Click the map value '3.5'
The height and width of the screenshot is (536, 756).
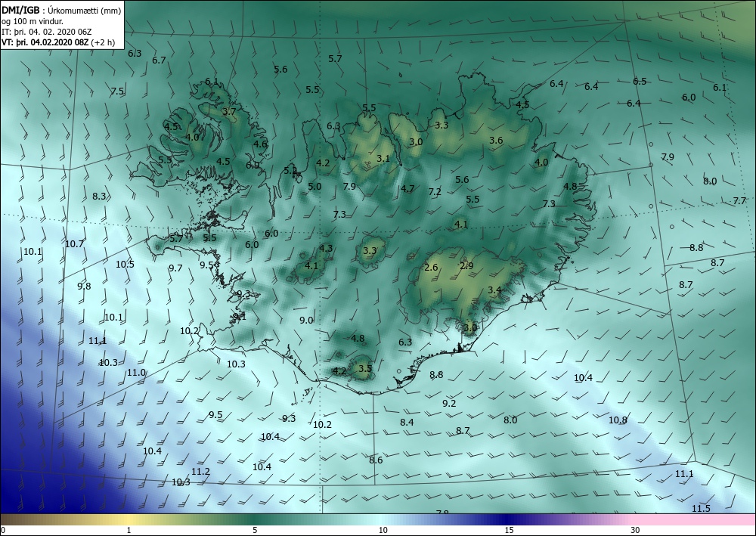365,368
